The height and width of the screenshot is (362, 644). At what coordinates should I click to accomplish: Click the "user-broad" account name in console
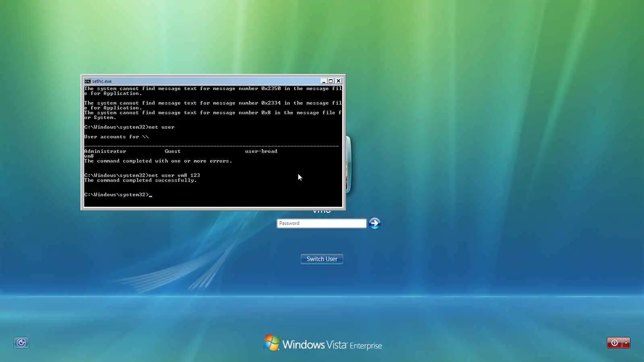[x=261, y=151]
